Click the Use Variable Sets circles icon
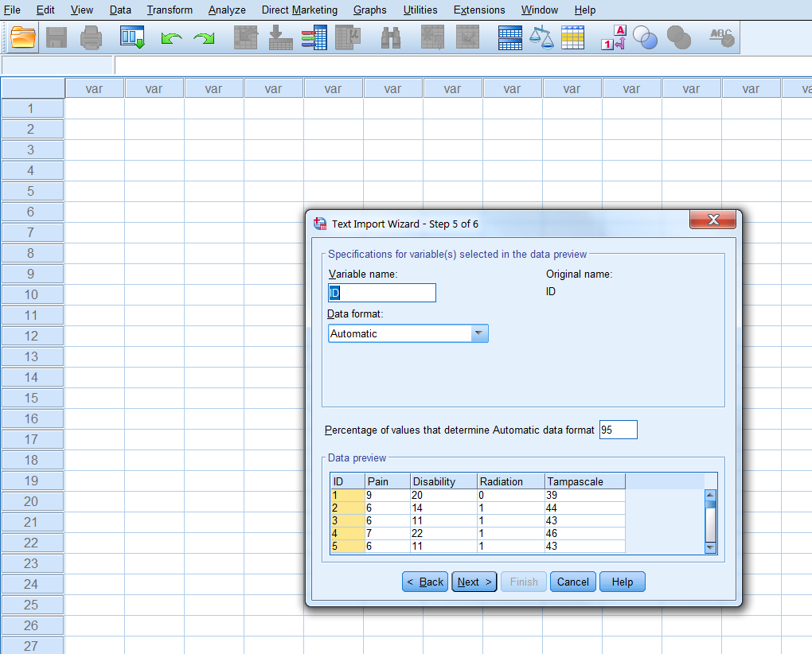 pos(645,38)
